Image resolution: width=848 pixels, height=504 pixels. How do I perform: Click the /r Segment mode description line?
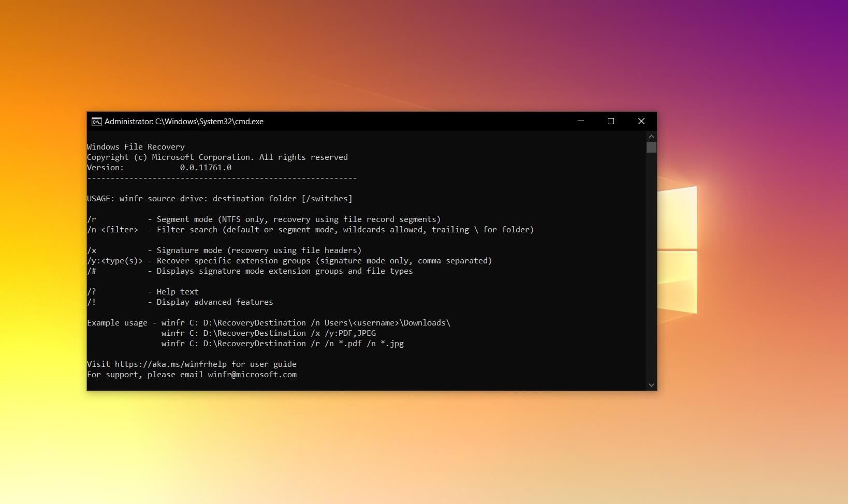coord(264,219)
